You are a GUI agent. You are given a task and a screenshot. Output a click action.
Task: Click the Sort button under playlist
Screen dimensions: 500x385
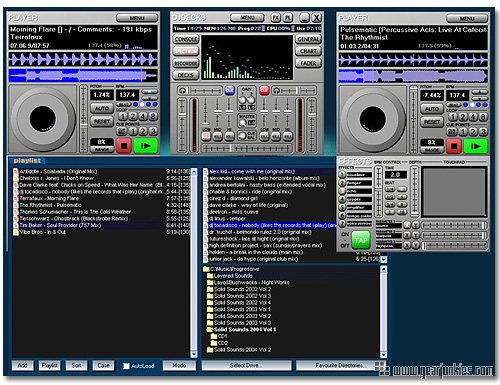click(x=77, y=366)
